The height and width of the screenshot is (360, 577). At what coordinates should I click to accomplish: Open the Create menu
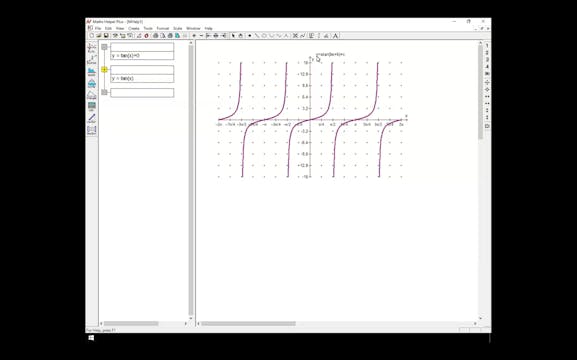pyautogui.click(x=134, y=28)
